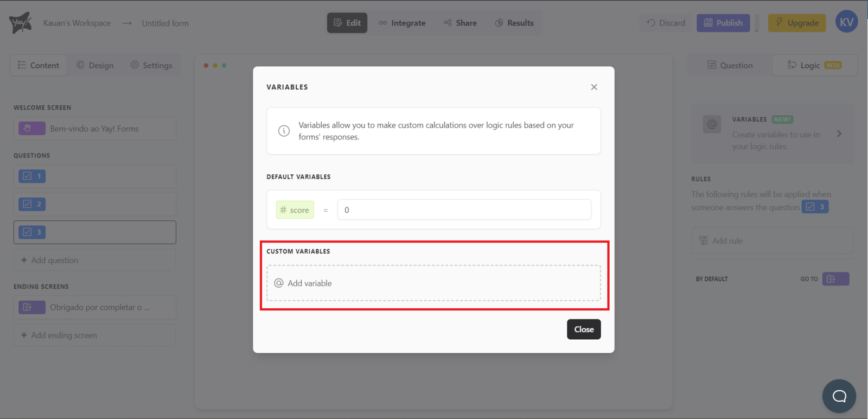The height and width of the screenshot is (419, 868).
Task: Switch to the Design tab
Action: coord(95,65)
